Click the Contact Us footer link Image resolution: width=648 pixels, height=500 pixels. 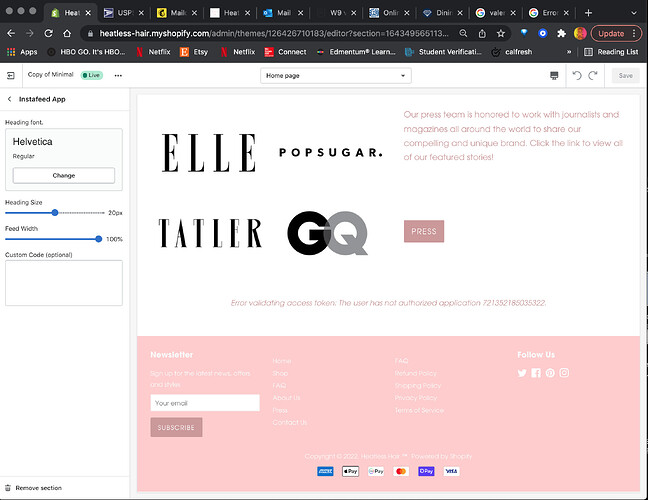[290, 423]
